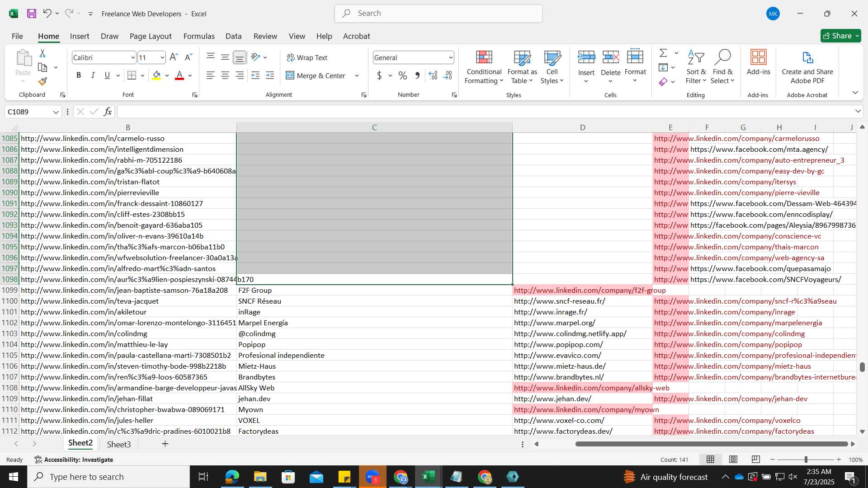Switch to Normal view in status bar
The width and height of the screenshot is (868, 488).
(x=711, y=460)
